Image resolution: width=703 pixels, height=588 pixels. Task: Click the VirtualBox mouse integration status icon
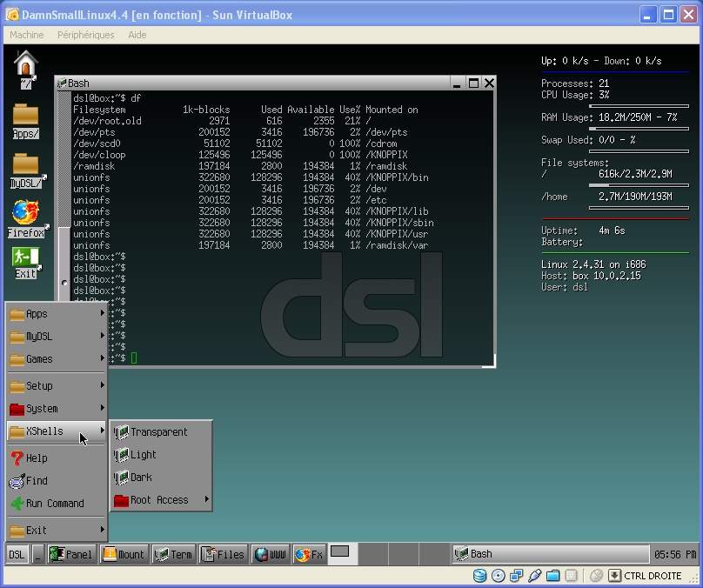595,576
